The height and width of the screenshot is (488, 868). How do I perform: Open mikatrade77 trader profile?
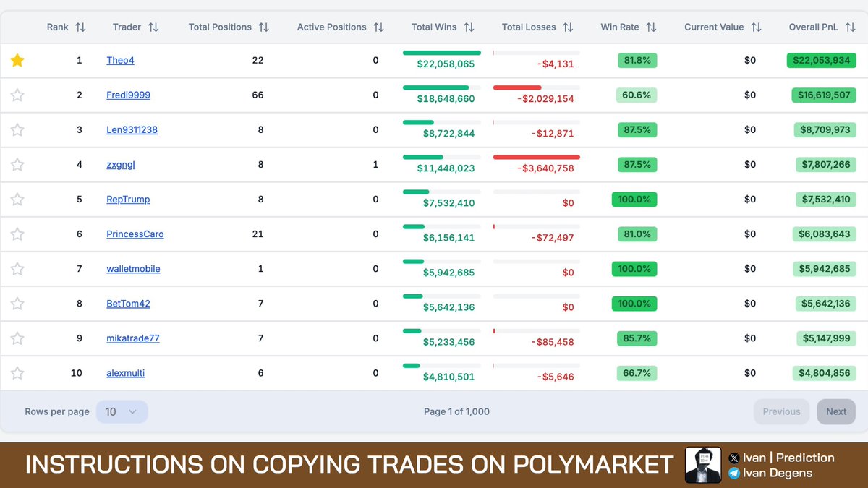(x=133, y=338)
